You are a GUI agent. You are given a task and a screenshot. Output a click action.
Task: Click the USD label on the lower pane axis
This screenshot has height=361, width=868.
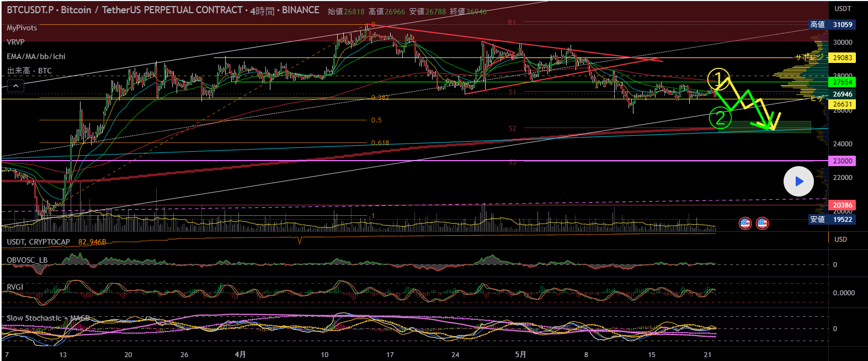(x=840, y=240)
